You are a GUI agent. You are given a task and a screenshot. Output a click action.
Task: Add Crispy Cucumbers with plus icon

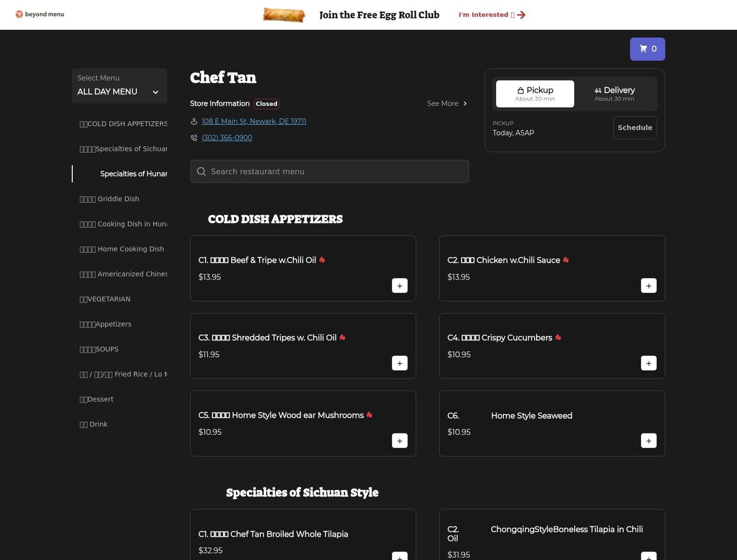(648, 363)
